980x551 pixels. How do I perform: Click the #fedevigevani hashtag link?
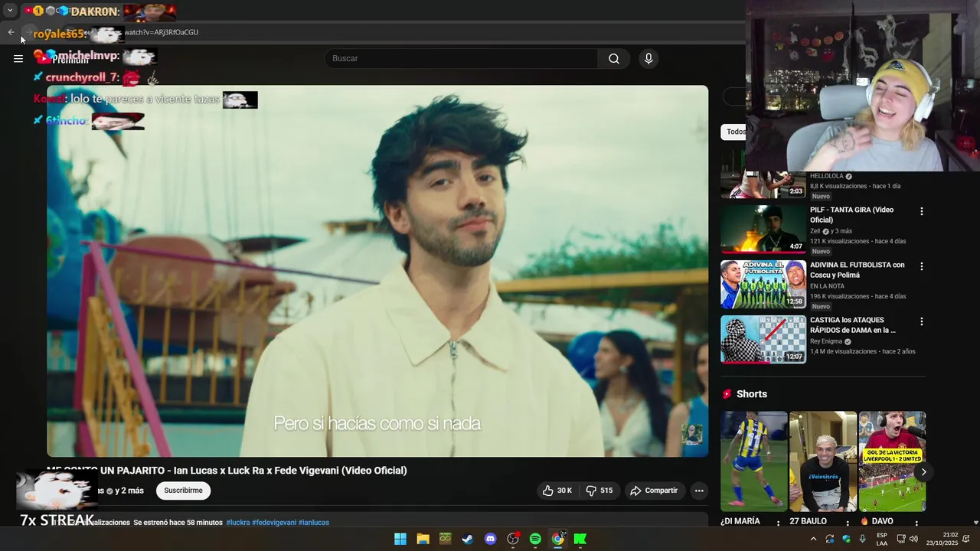coord(274,523)
